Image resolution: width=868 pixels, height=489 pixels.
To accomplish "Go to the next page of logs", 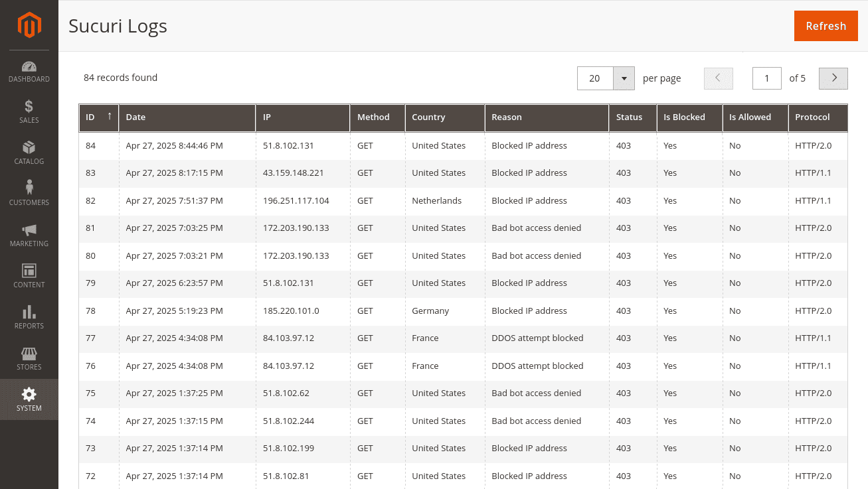I will click(834, 78).
